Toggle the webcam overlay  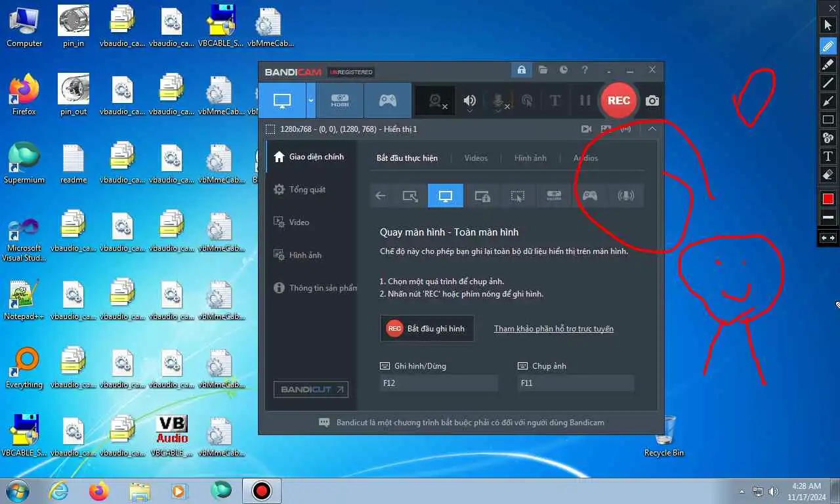436,100
